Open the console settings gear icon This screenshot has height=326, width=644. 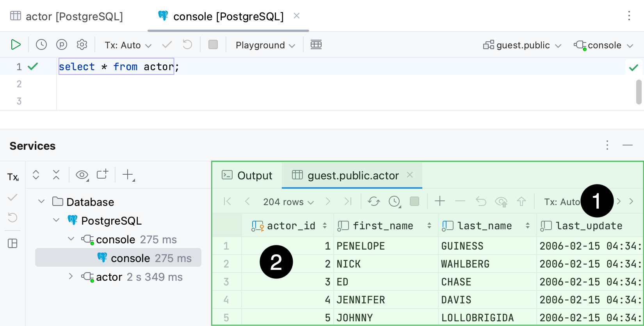click(x=82, y=45)
